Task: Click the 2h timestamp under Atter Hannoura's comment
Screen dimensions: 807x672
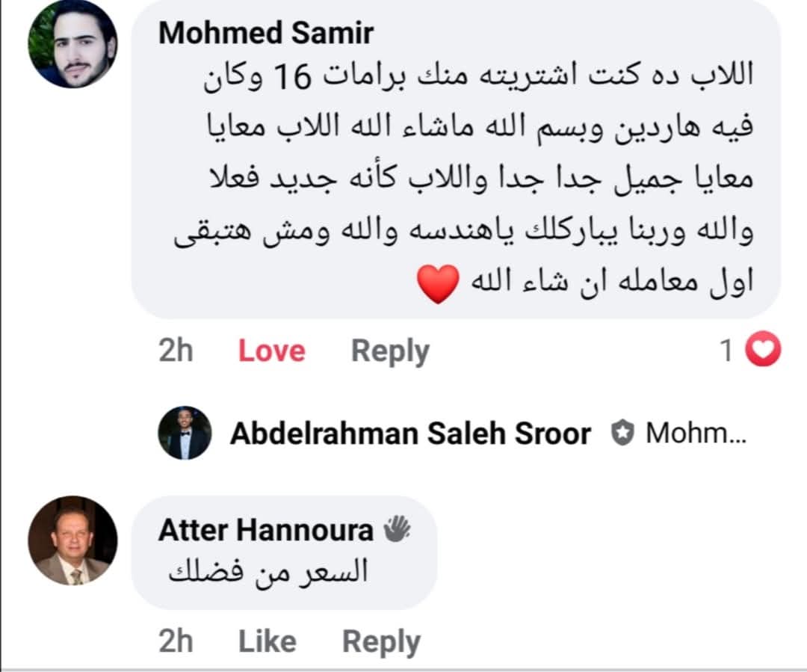Action: pos(176,641)
